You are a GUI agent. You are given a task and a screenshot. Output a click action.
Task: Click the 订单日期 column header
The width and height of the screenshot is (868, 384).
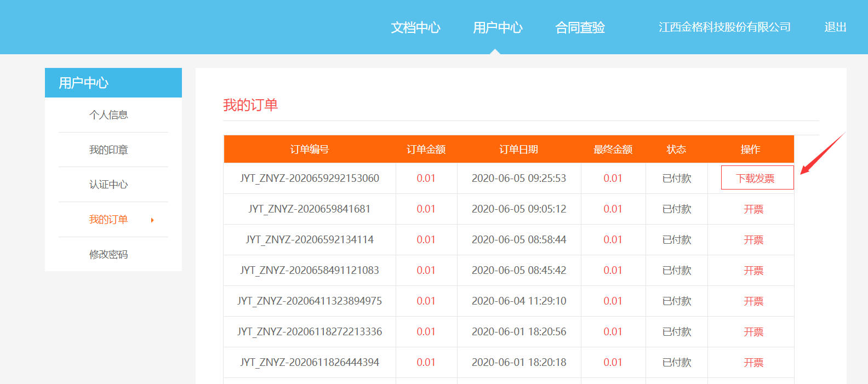(x=518, y=150)
